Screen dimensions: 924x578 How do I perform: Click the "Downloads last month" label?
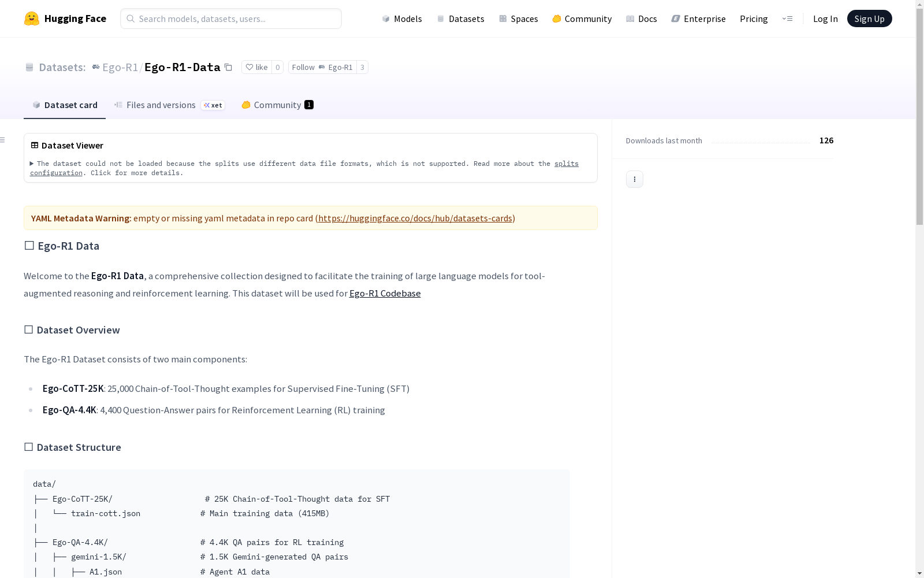point(664,140)
